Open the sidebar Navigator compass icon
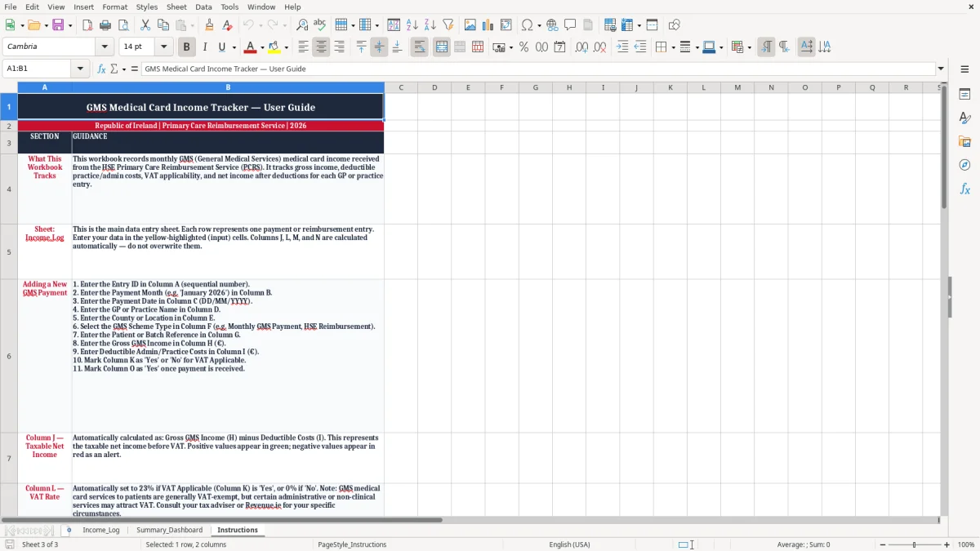The height and width of the screenshot is (551, 980). point(964,165)
